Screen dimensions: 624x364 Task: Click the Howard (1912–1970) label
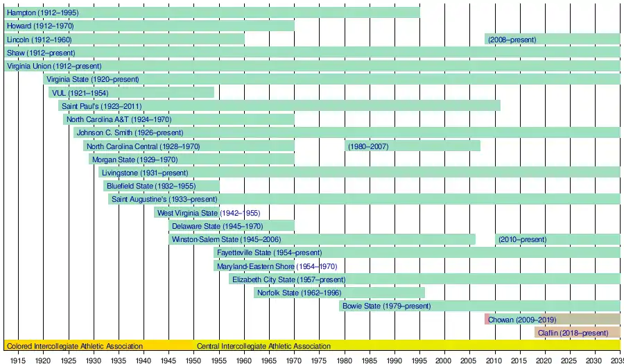pyautogui.click(x=40, y=26)
